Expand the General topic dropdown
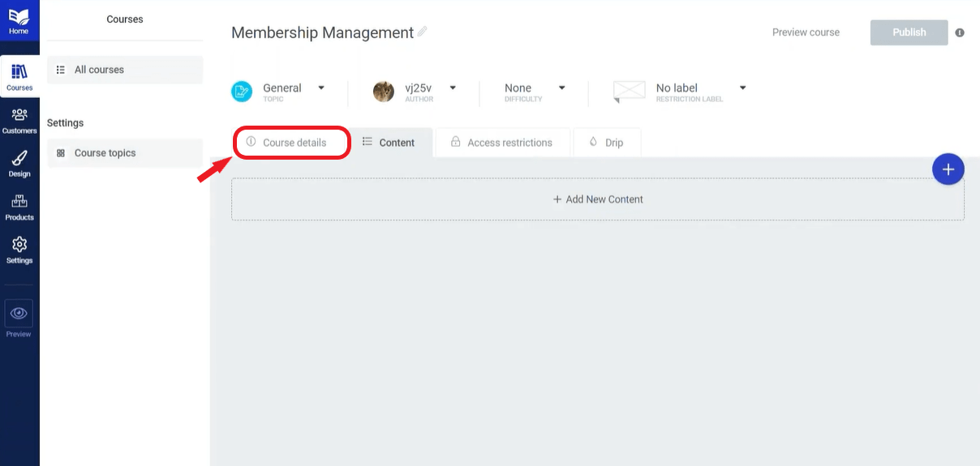 tap(321, 88)
